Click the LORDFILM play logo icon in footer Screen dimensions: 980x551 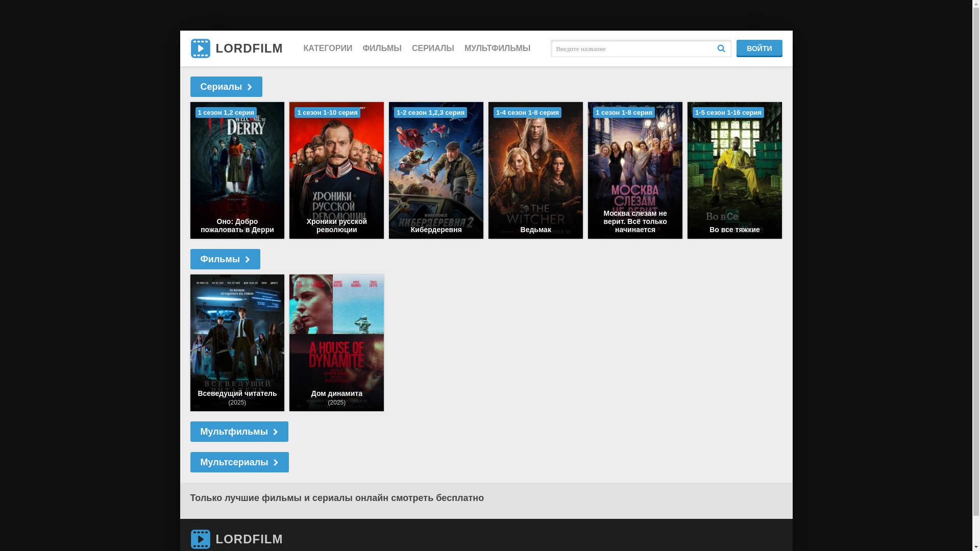200,539
